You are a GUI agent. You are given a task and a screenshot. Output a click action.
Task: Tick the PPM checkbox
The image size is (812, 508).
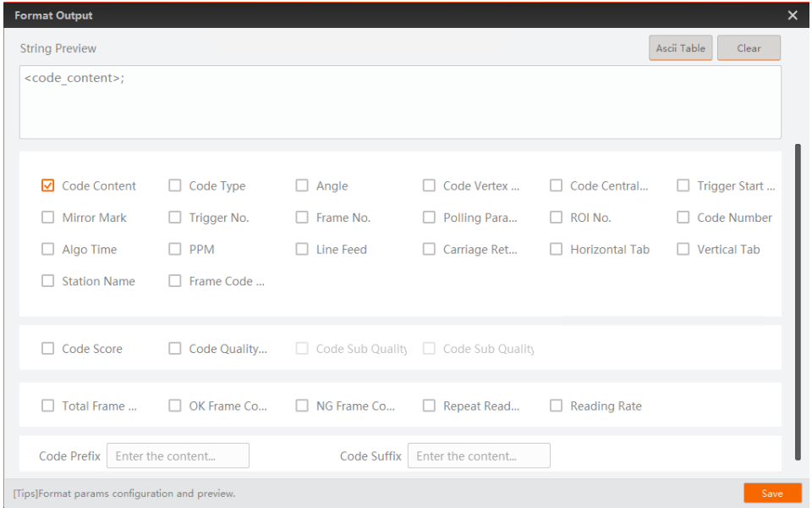coord(175,249)
